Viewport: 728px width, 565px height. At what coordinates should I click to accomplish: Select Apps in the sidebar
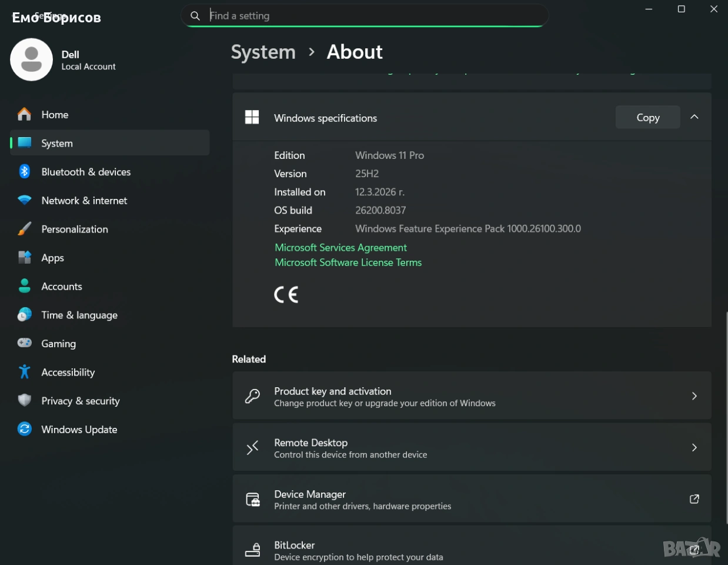(52, 258)
